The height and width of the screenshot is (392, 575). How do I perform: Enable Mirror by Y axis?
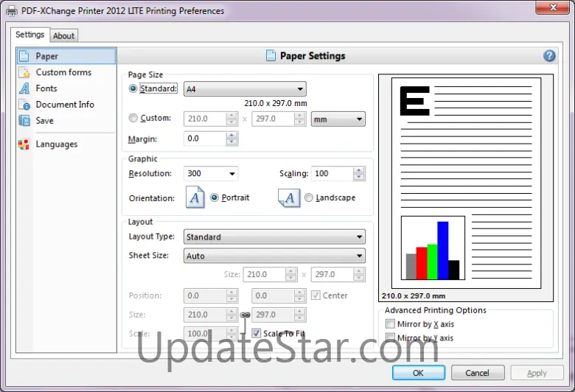pyautogui.click(x=390, y=337)
